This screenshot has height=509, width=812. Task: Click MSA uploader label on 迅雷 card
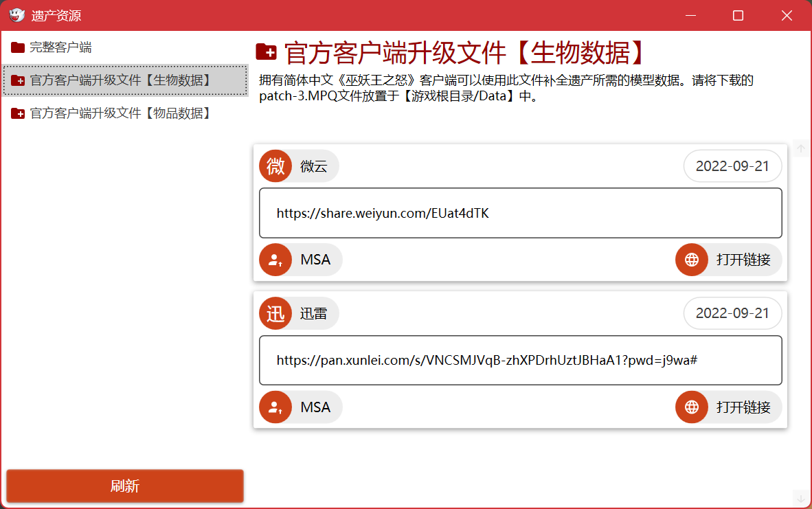315,407
